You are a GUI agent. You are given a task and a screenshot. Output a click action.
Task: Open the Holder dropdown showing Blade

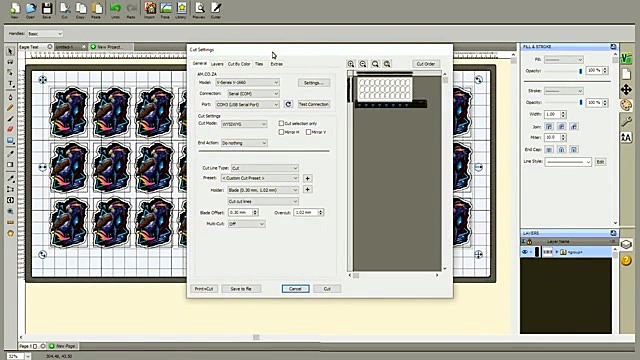click(x=263, y=190)
